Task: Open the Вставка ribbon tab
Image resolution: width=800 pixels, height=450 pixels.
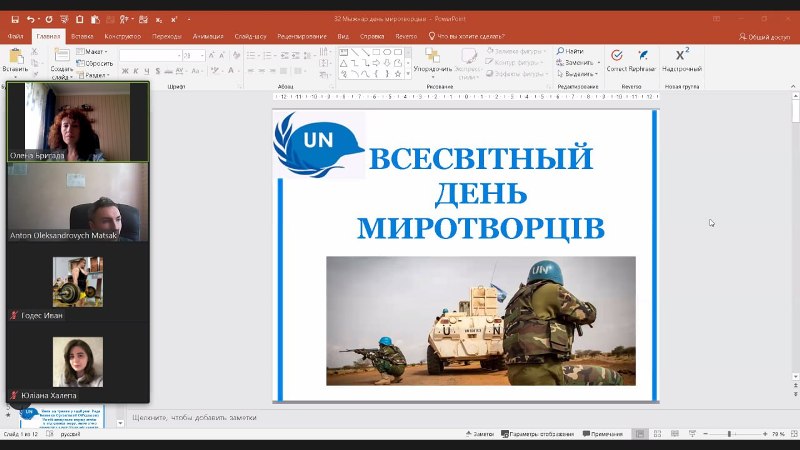Action: [x=82, y=36]
